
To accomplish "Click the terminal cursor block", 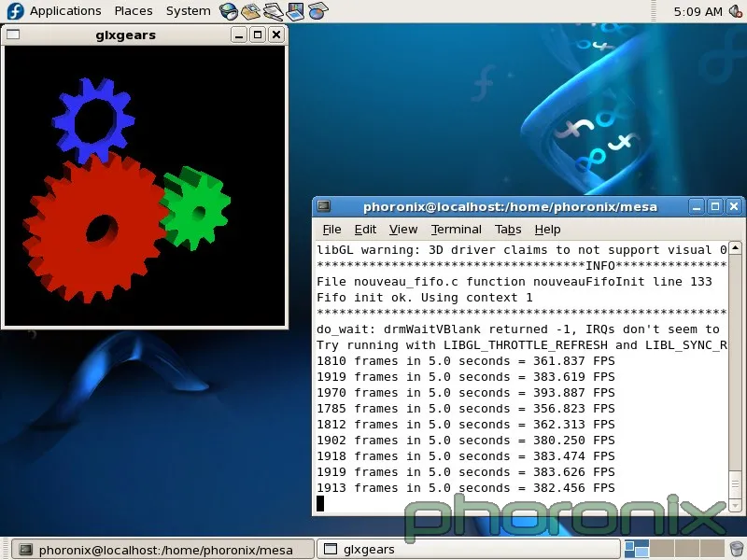I will pos(320,503).
